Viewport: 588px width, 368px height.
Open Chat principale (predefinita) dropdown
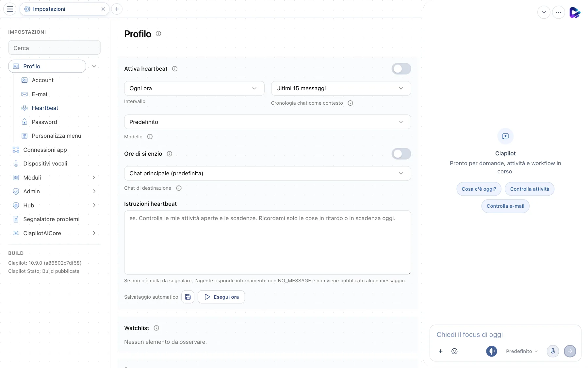tap(268, 173)
